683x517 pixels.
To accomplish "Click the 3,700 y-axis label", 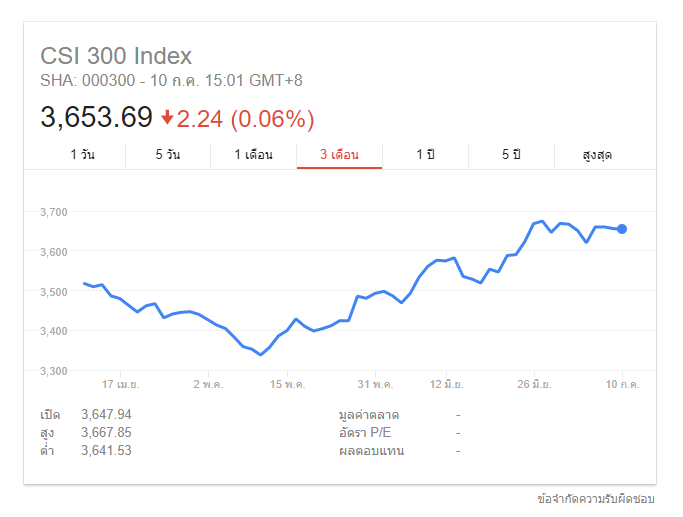I will pos(53,212).
